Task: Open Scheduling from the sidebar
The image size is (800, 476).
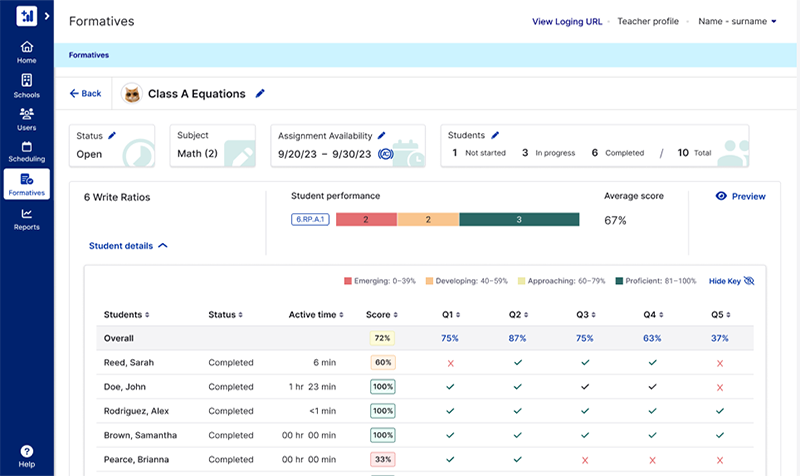Action: pyautogui.click(x=27, y=151)
